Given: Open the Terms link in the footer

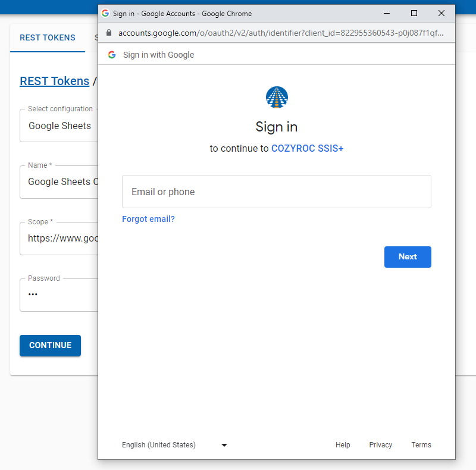Looking at the screenshot, I should coord(421,445).
